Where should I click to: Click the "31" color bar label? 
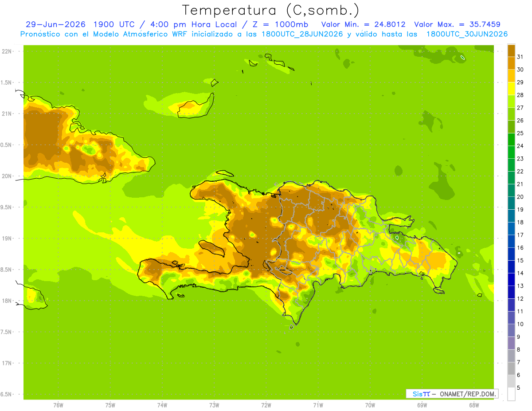pyautogui.click(x=520, y=57)
